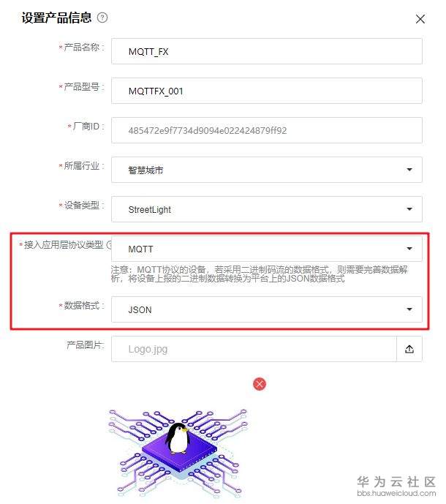Click the 产品型号 field containing MQTTFX_001
The height and width of the screenshot is (504, 446).
(267, 91)
